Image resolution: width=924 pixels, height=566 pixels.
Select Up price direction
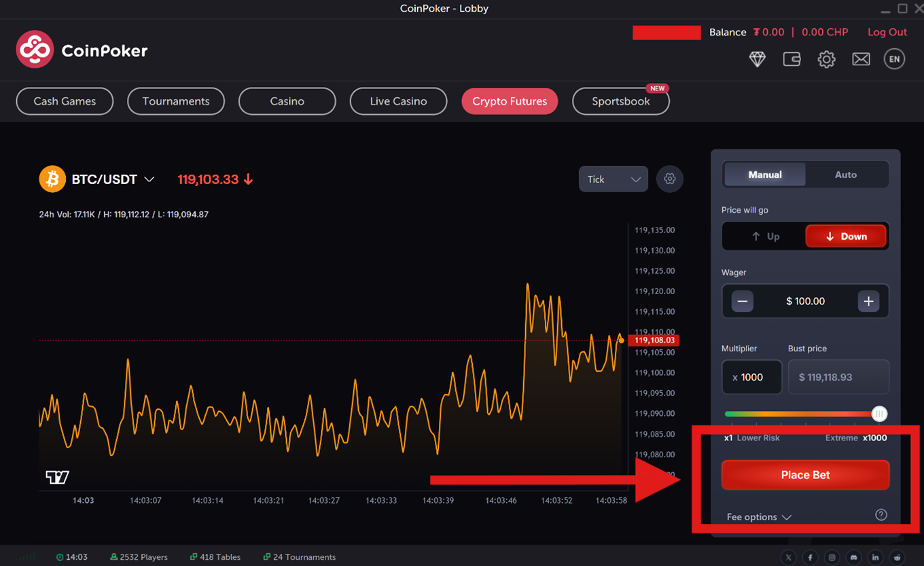coord(765,236)
